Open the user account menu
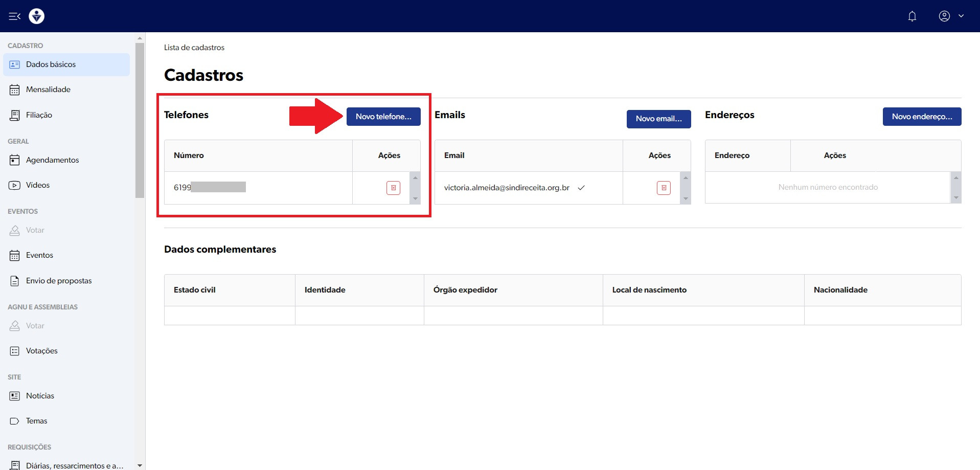The height and width of the screenshot is (470, 980). click(950, 16)
